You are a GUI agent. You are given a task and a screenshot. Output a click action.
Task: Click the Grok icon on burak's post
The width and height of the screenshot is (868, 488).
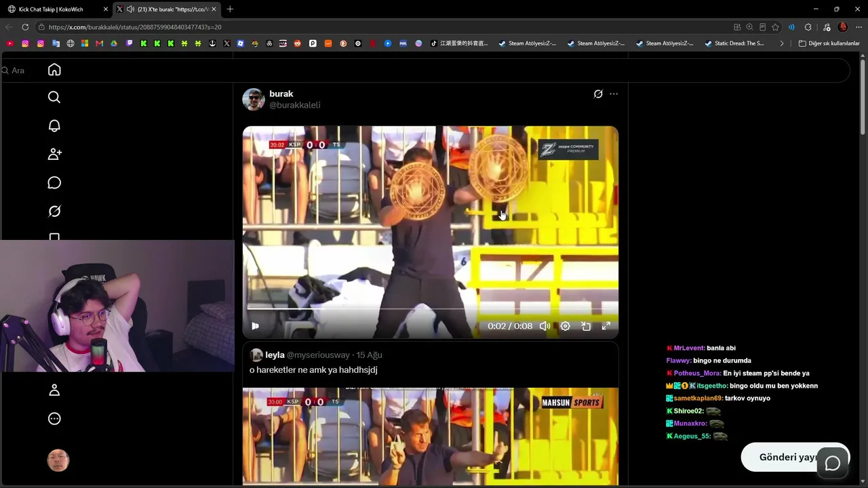tap(598, 94)
